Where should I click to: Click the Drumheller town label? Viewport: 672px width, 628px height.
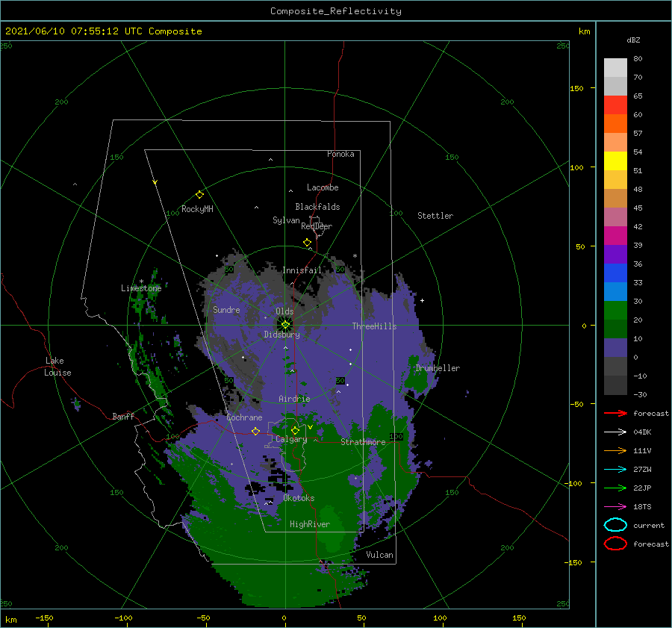click(x=438, y=368)
